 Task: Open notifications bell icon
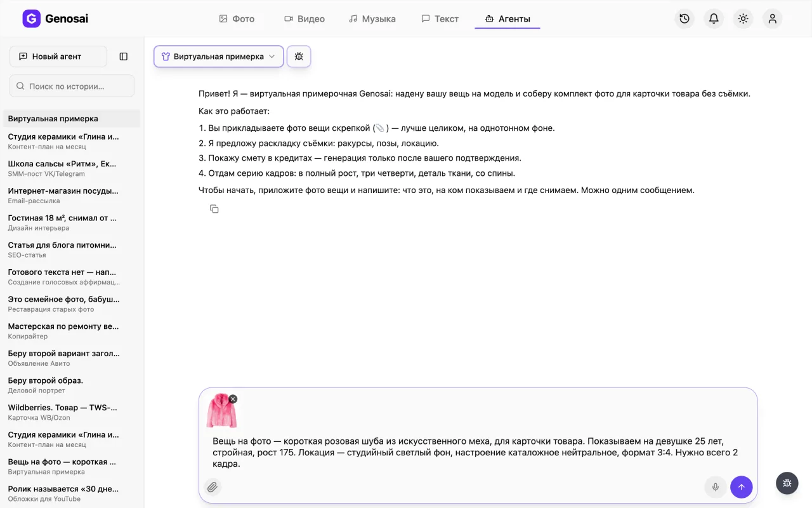(x=714, y=19)
